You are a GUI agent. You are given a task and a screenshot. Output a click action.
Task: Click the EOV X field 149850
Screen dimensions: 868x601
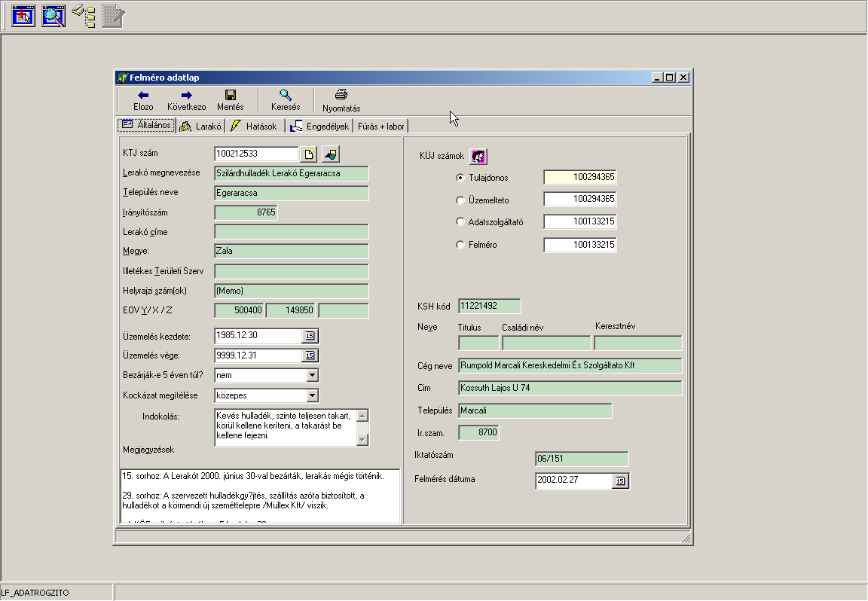(291, 310)
